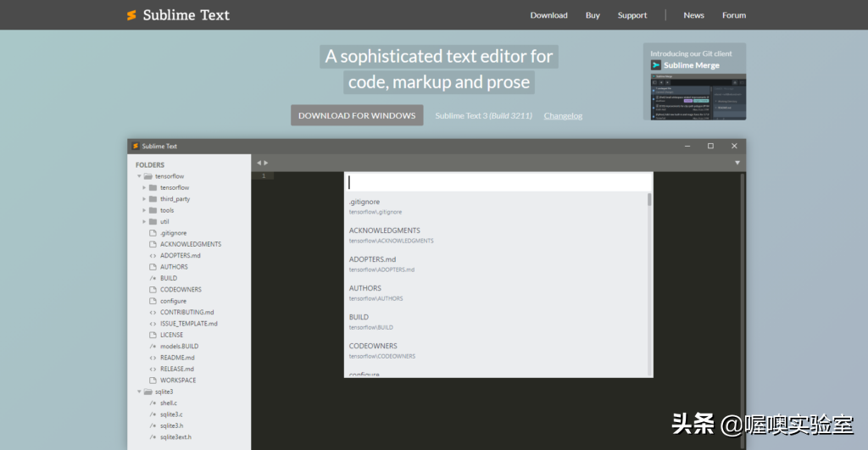Select ACKNOWLEDGMENTS in the quick panel list

coord(496,236)
